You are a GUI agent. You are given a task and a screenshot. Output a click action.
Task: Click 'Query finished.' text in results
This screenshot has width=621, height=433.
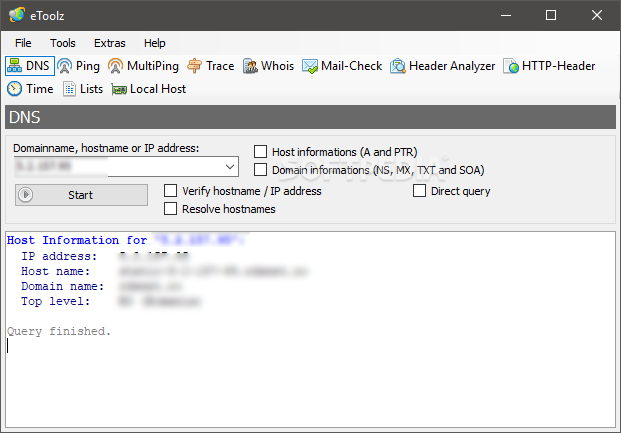click(59, 331)
